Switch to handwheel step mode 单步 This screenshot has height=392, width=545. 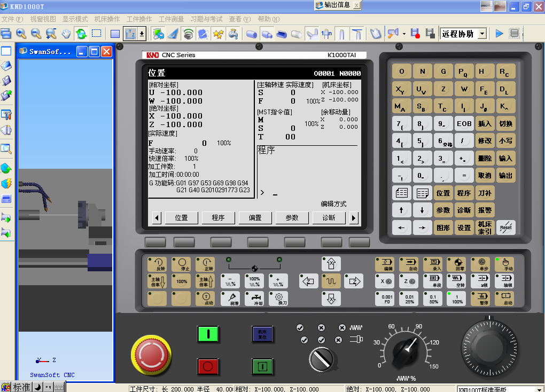coord(480,264)
